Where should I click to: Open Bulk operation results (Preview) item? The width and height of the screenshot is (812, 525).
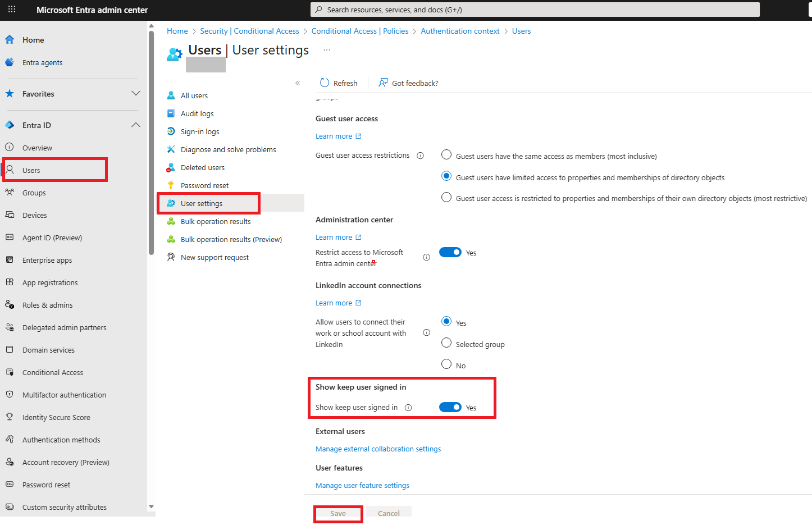(x=230, y=239)
